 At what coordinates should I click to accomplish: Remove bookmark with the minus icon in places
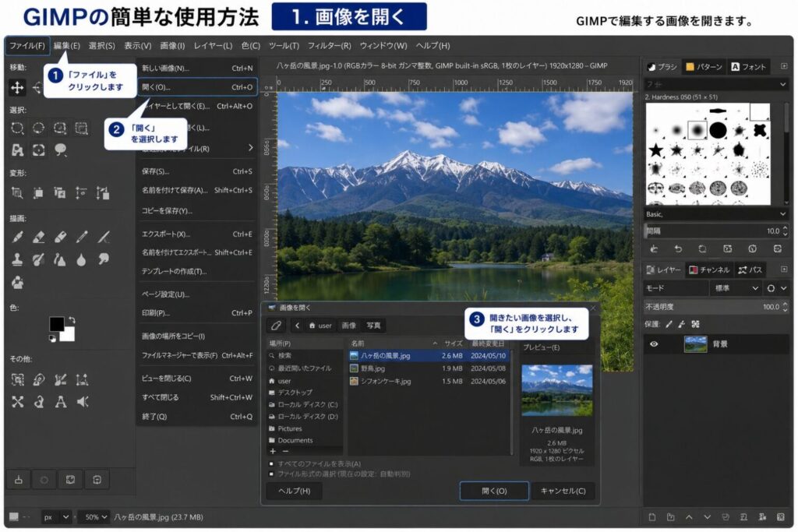tap(285, 451)
